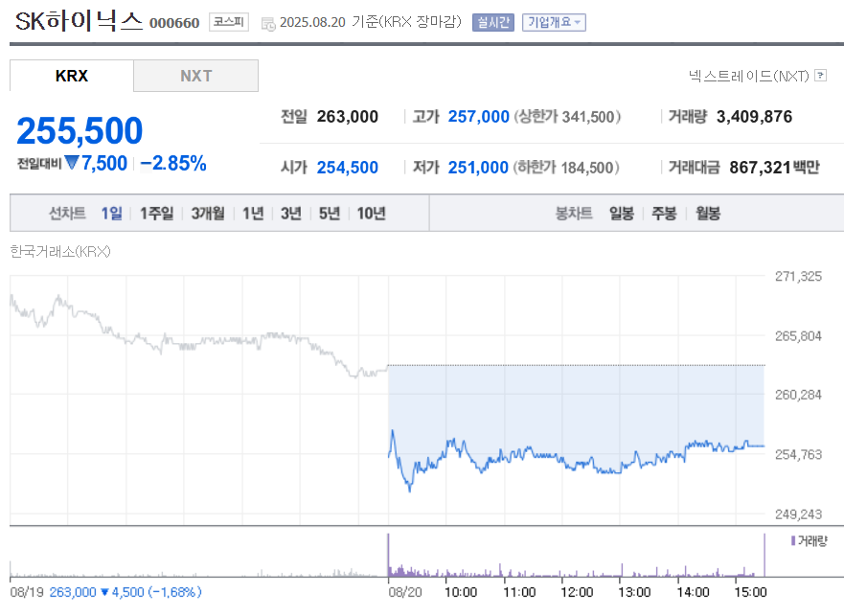Click the 260,284 price axis label

point(798,395)
